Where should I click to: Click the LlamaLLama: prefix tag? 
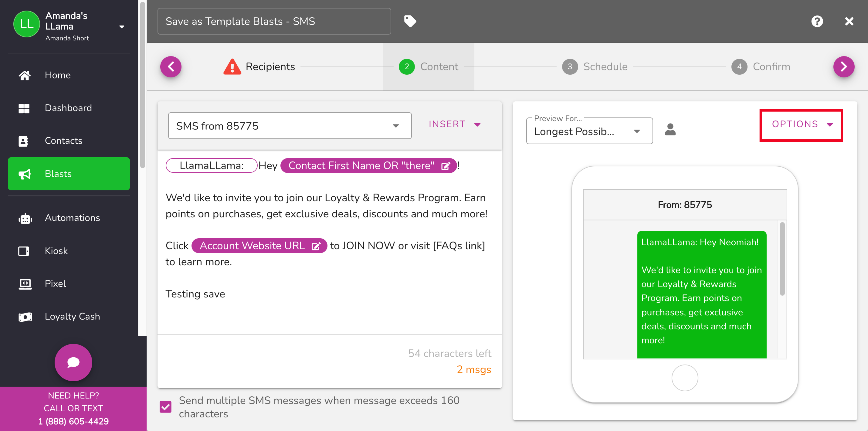click(x=211, y=166)
